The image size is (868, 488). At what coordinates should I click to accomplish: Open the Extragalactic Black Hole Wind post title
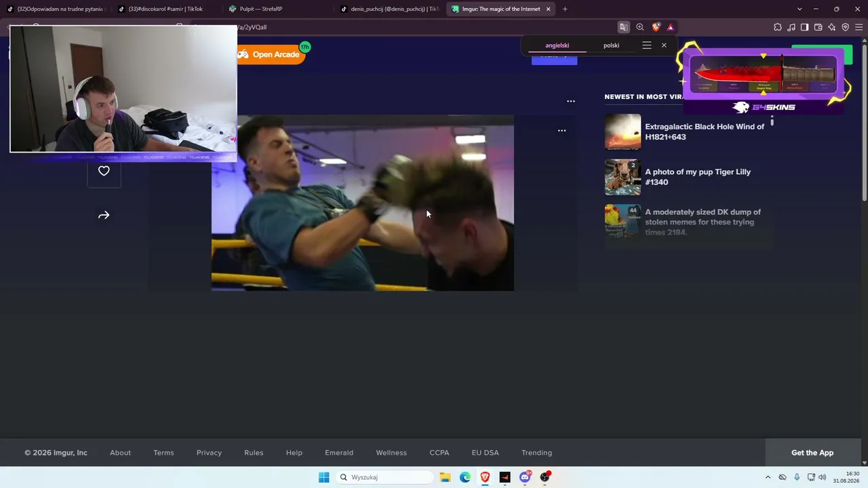tap(705, 131)
